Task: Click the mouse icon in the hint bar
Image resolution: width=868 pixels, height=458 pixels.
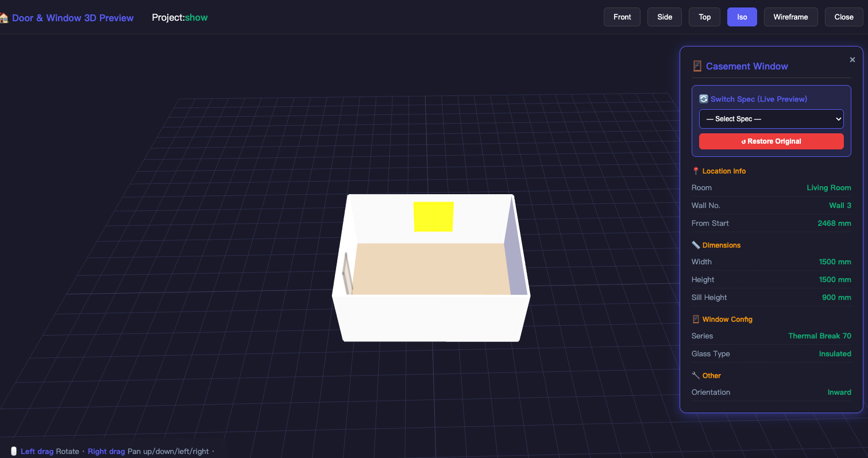Action: [x=14, y=451]
